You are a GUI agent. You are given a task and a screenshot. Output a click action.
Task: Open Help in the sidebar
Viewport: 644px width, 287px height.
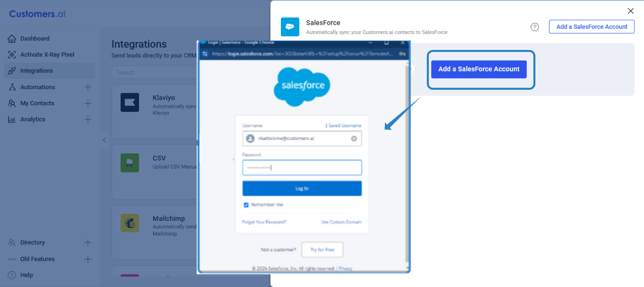(27, 275)
